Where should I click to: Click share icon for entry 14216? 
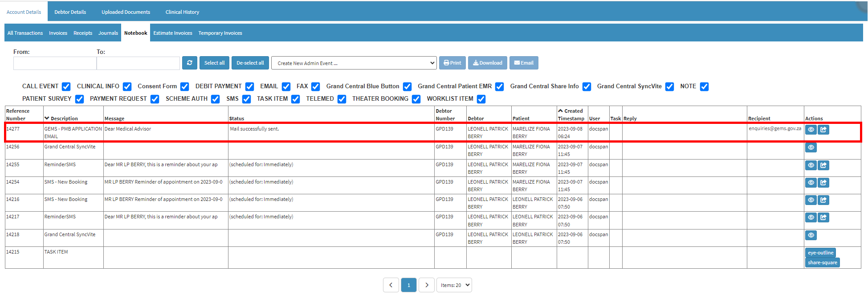tap(823, 200)
